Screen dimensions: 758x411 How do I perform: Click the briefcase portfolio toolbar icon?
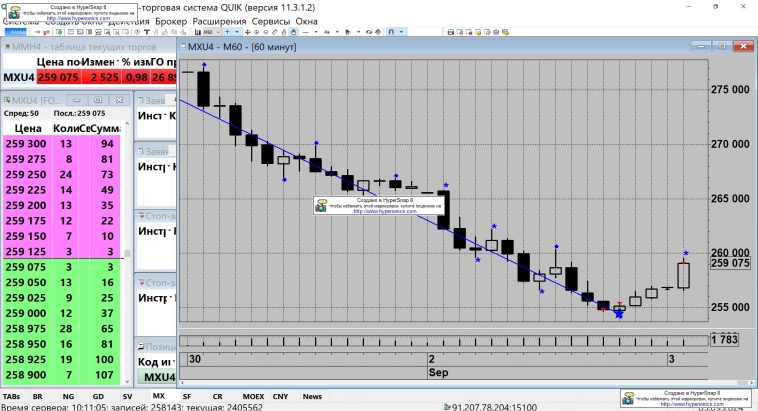pyautogui.click(x=496, y=32)
